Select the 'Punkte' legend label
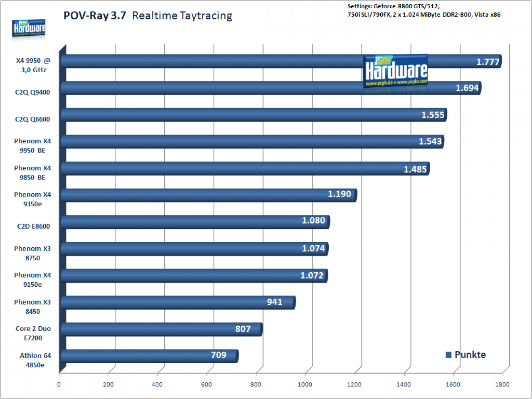This screenshot has height=399, width=532. click(470, 355)
